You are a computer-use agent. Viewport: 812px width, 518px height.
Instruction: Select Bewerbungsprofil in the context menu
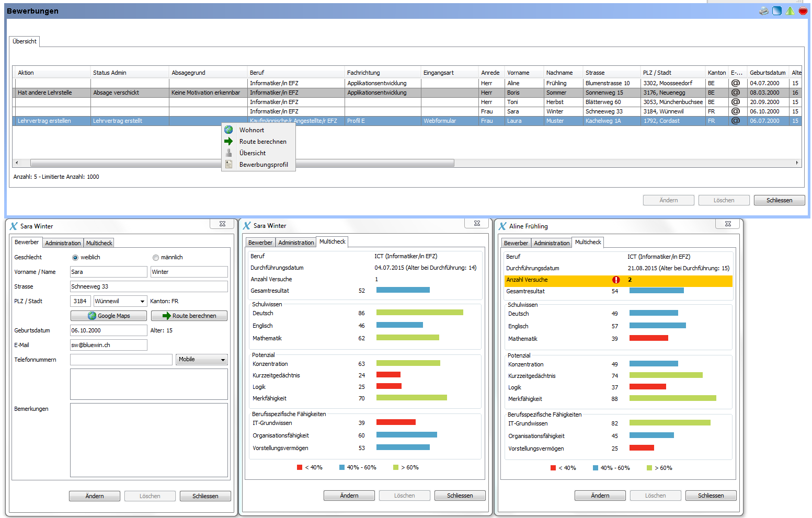pos(264,165)
